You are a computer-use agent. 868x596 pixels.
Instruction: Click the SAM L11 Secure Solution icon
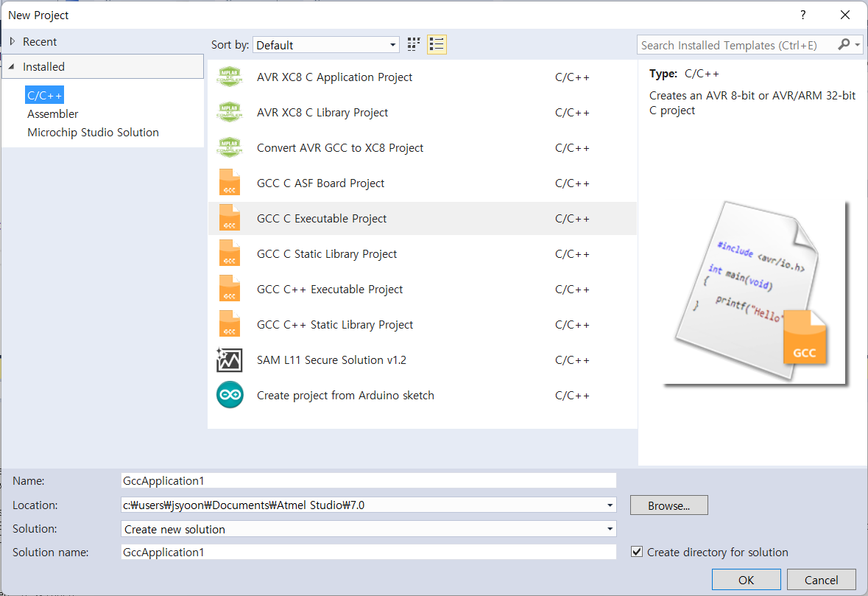[x=230, y=360]
